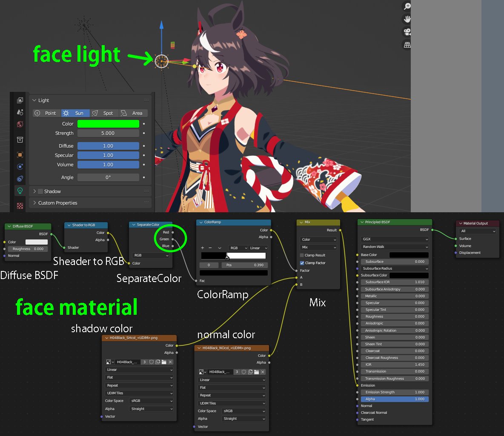
Task: Click animate dot beside light Color
Action: coord(144,124)
